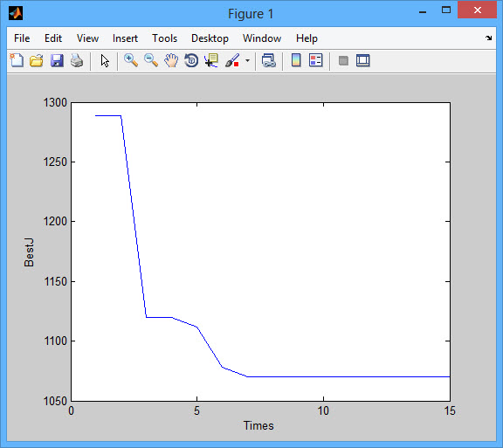The width and height of the screenshot is (503, 448).
Task: Click the dock figure arrow in menu bar
Action: 488,38
